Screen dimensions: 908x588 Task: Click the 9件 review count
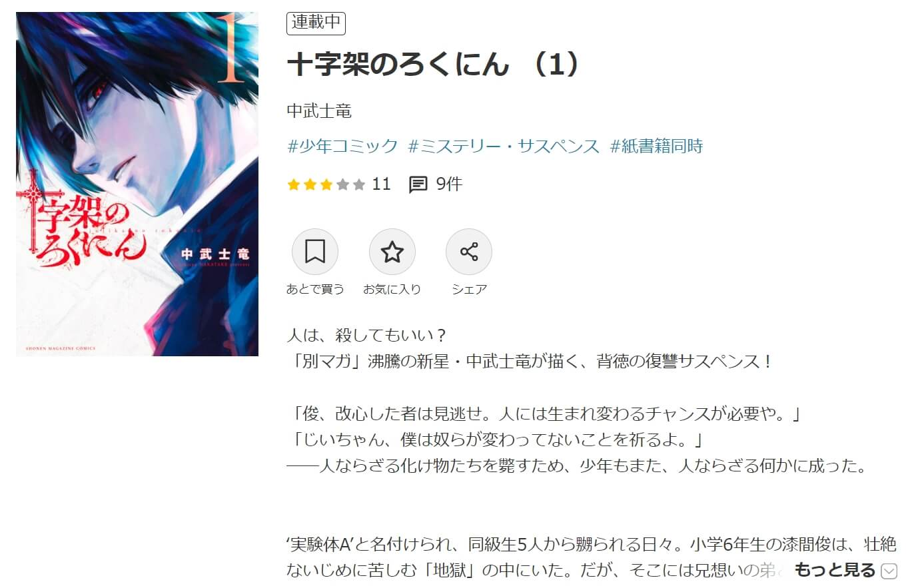[449, 184]
